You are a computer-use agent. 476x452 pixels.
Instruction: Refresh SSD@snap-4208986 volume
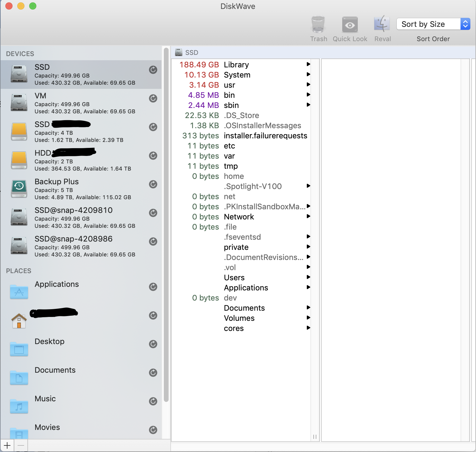pyautogui.click(x=153, y=242)
